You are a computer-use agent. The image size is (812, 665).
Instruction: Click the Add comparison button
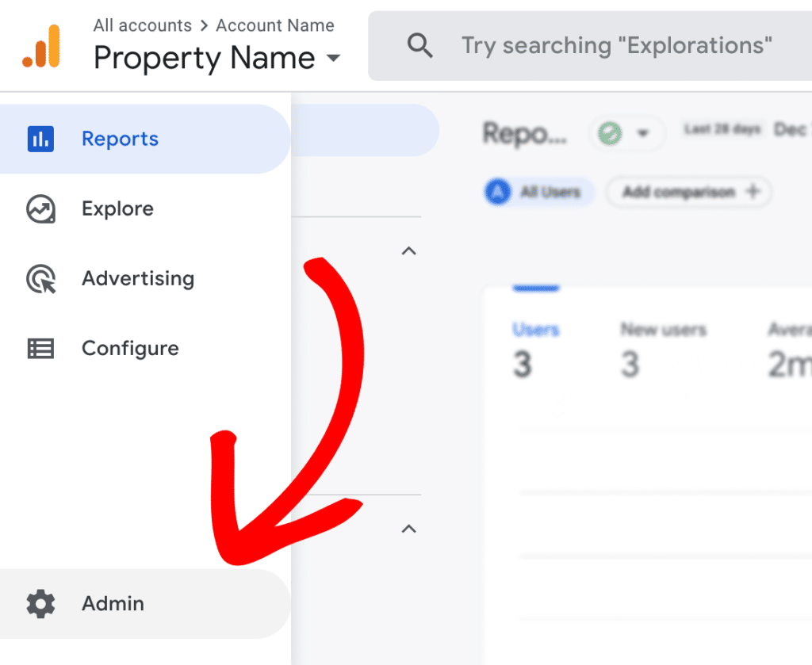tap(688, 192)
